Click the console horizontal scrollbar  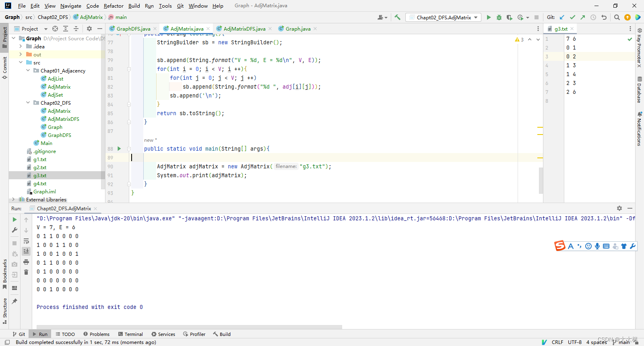pos(189,327)
